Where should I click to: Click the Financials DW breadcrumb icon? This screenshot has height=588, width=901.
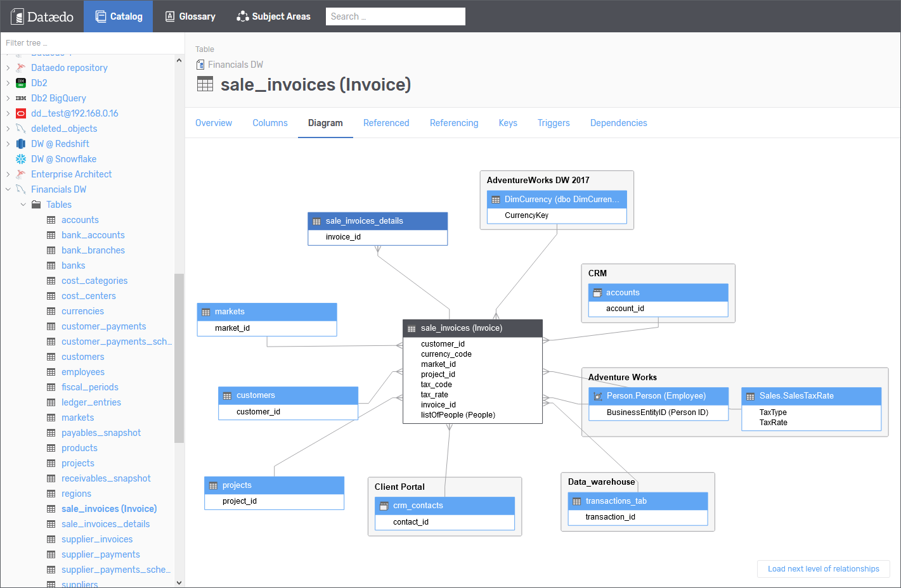[200, 65]
